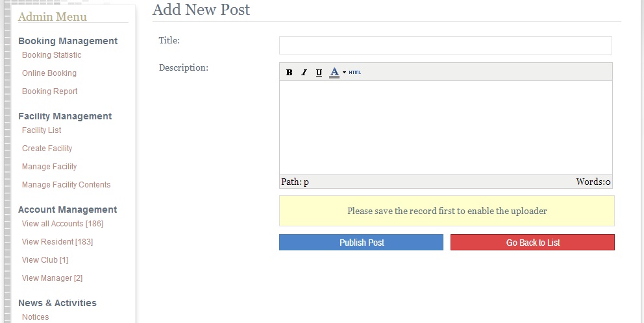Open the Manage Facility link
Image resolution: width=644 pixels, height=323 pixels.
[x=49, y=166]
